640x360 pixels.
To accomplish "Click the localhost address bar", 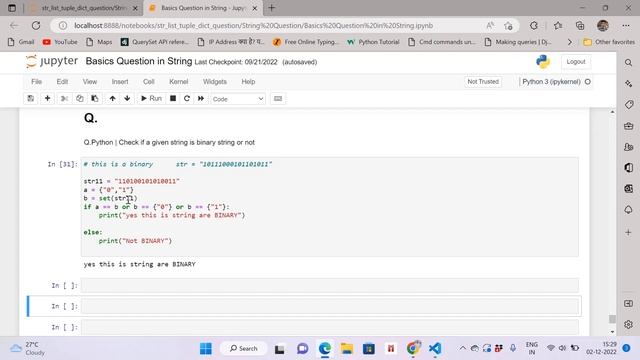I will pyautogui.click(x=253, y=26).
